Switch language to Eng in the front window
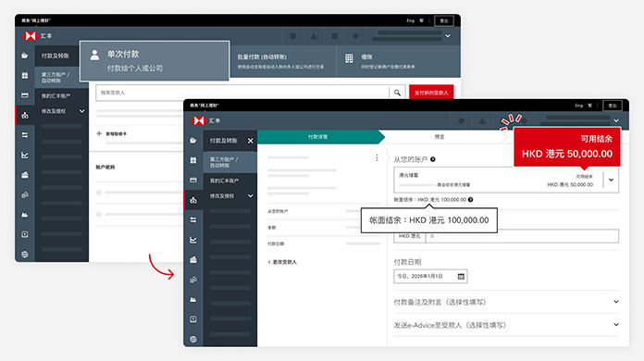 coord(578,106)
